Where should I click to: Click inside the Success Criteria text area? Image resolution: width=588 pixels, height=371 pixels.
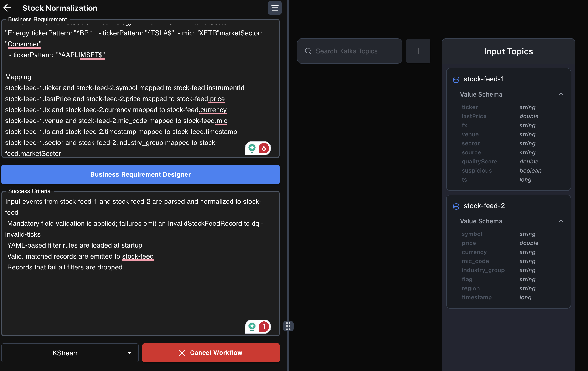pos(140,293)
